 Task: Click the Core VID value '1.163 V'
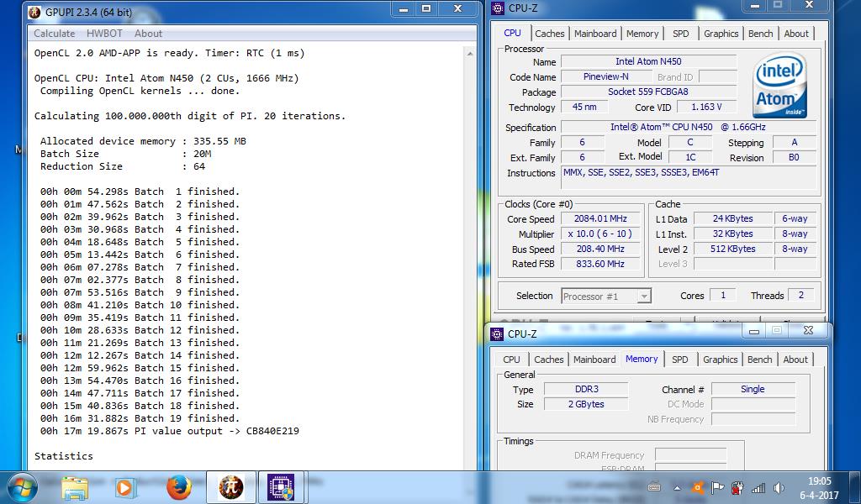click(706, 107)
